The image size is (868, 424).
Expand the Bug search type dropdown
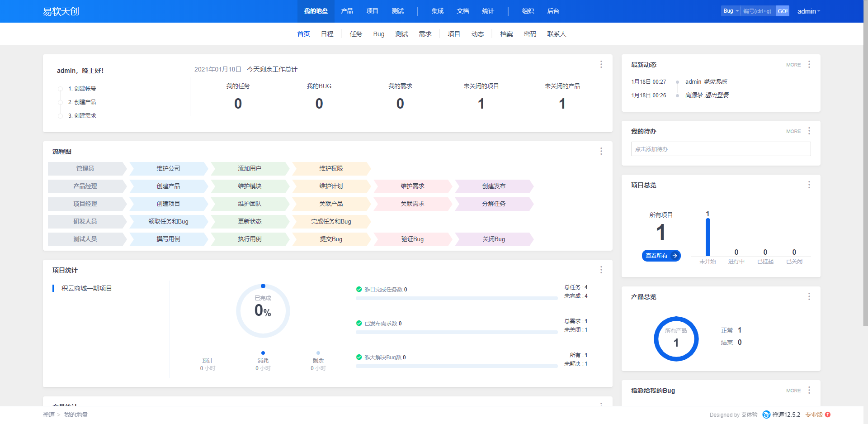(x=731, y=11)
